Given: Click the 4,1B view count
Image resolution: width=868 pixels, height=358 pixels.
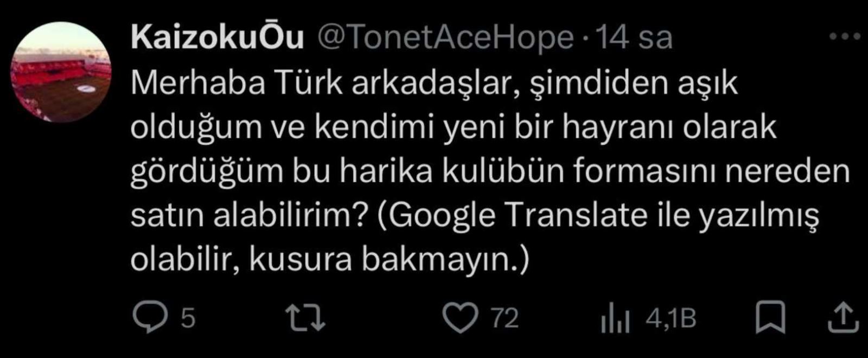Looking at the screenshot, I should coord(671,319).
